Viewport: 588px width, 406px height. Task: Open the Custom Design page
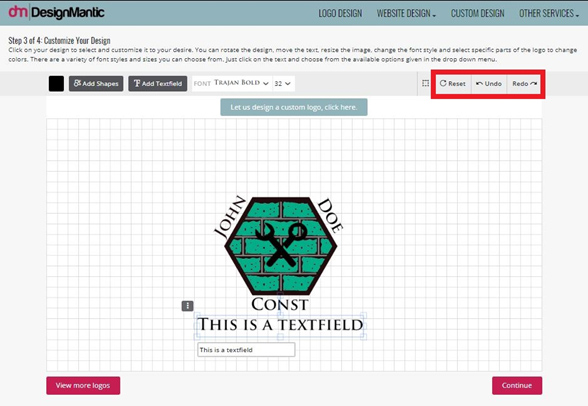point(477,13)
